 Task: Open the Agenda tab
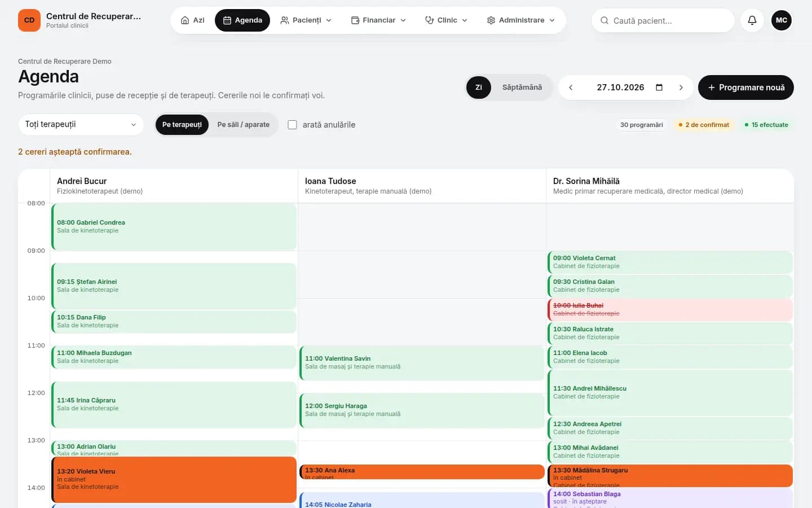(x=242, y=20)
